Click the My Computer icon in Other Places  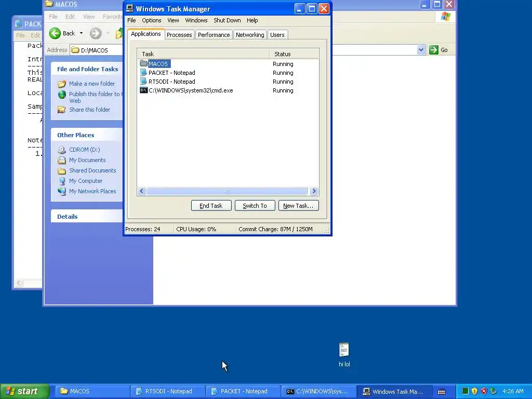point(61,181)
